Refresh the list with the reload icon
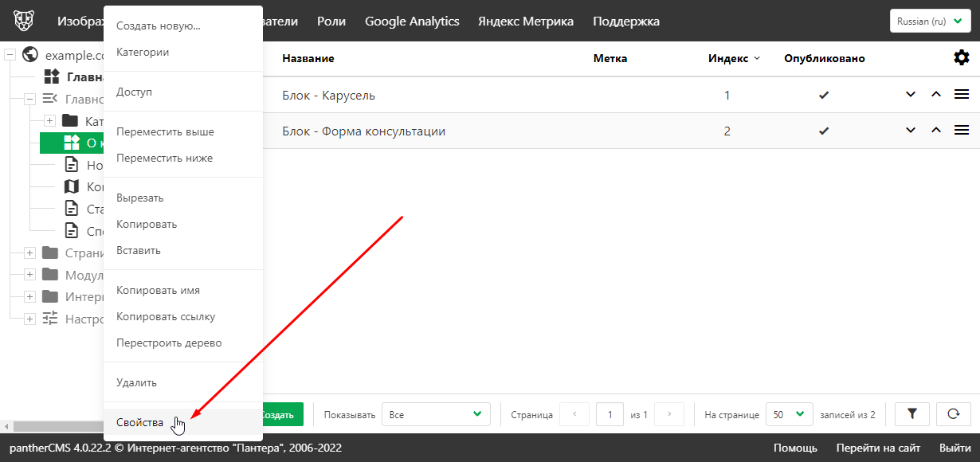Screen dimensions: 980x462 click(954, 414)
